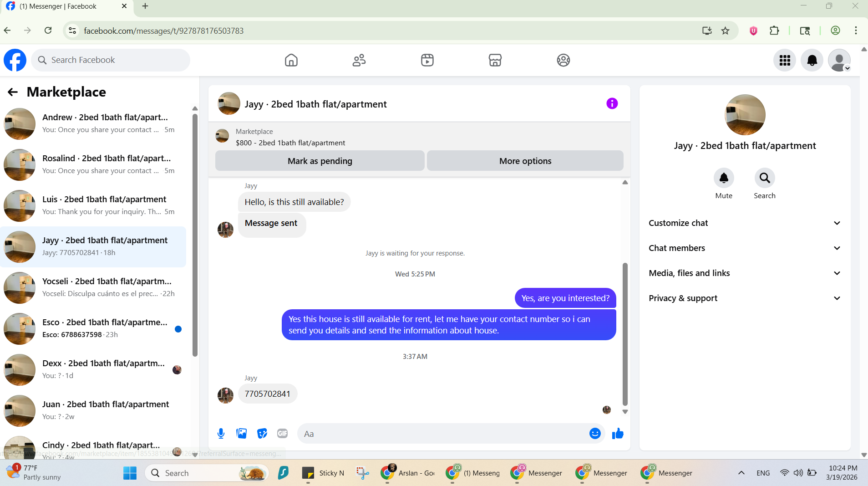Image resolution: width=868 pixels, height=486 pixels.
Task: Open Andrew's conversation
Action: click(x=93, y=124)
